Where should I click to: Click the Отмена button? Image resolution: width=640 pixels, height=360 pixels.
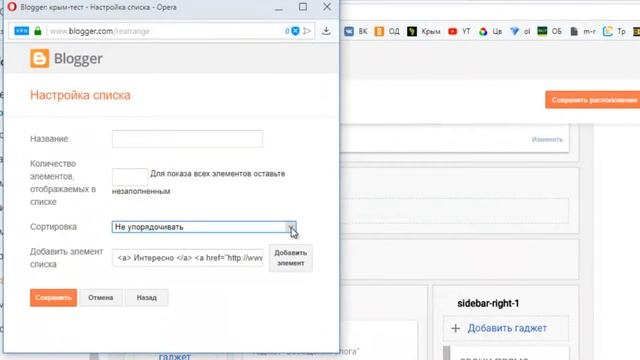101,298
